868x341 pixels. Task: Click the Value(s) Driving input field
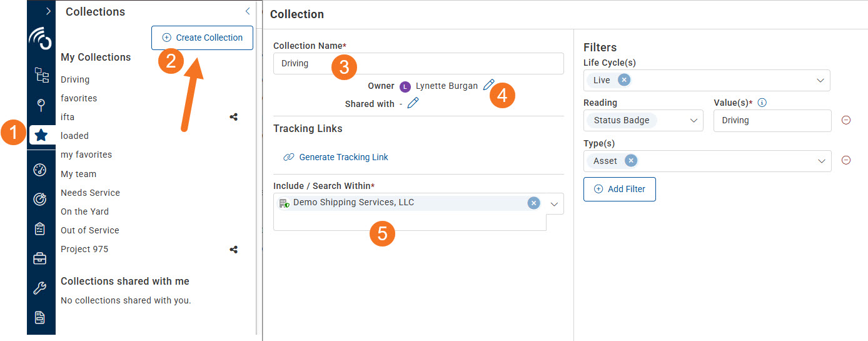(x=772, y=120)
